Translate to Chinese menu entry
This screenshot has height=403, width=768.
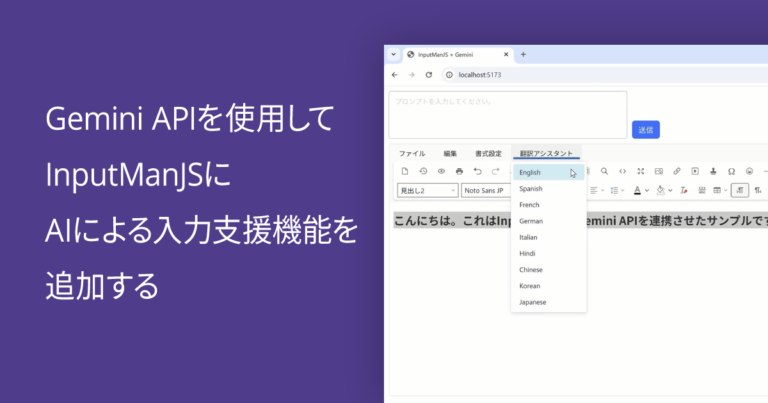point(549,270)
